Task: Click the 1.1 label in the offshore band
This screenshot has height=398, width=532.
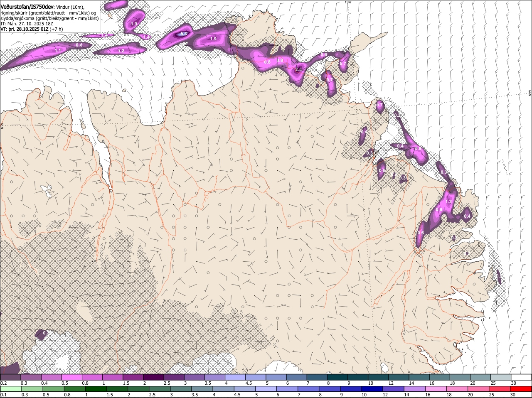Action: [x=58, y=50]
